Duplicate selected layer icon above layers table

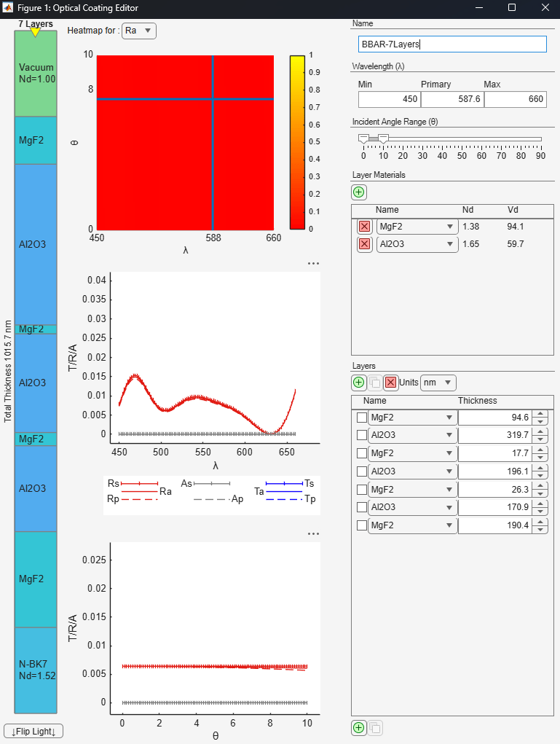click(374, 382)
